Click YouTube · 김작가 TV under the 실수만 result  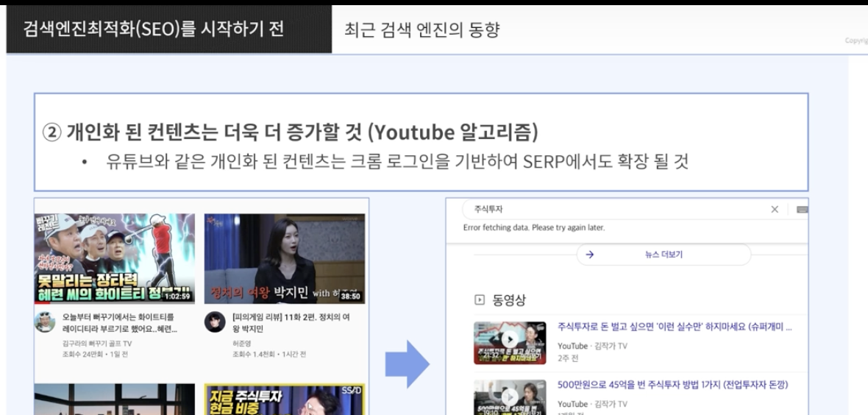(x=592, y=347)
